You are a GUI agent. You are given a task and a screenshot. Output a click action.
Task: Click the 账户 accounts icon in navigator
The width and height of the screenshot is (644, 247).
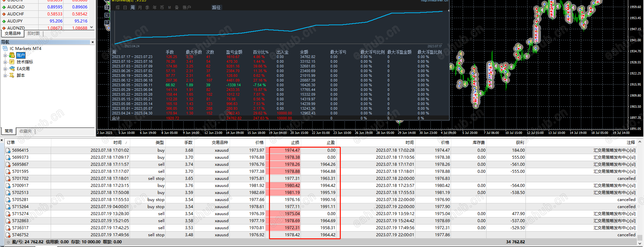tap(12, 55)
